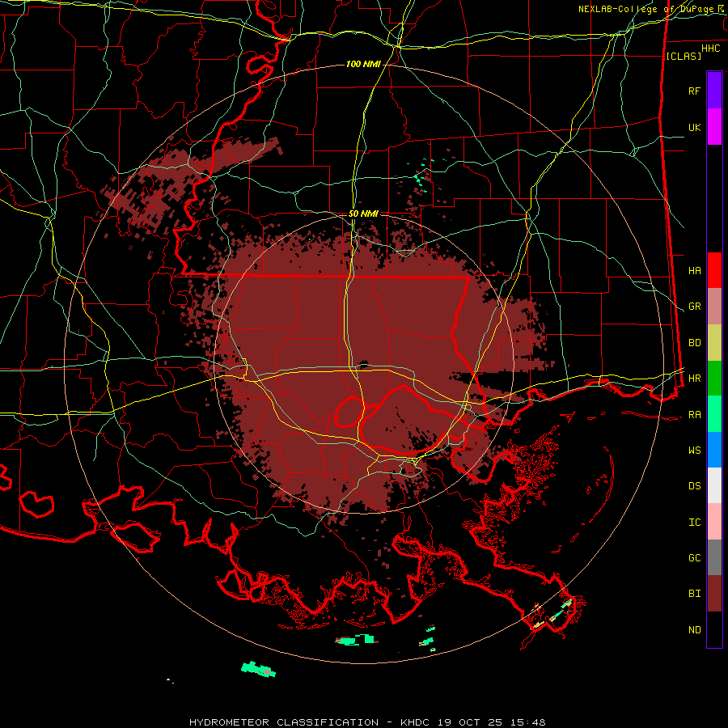Click the IC legend label
728x728 pixels.
[694, 523]
